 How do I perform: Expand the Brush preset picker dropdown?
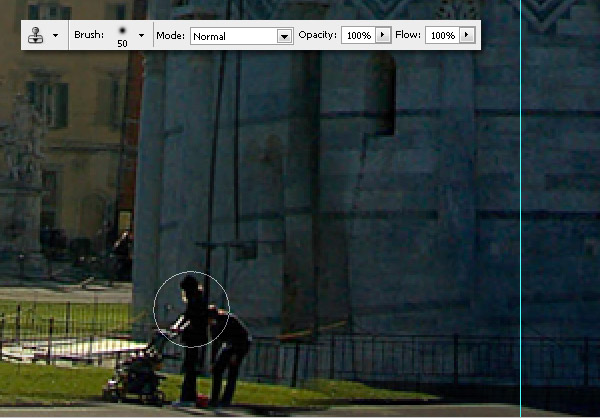coord(141,36)
